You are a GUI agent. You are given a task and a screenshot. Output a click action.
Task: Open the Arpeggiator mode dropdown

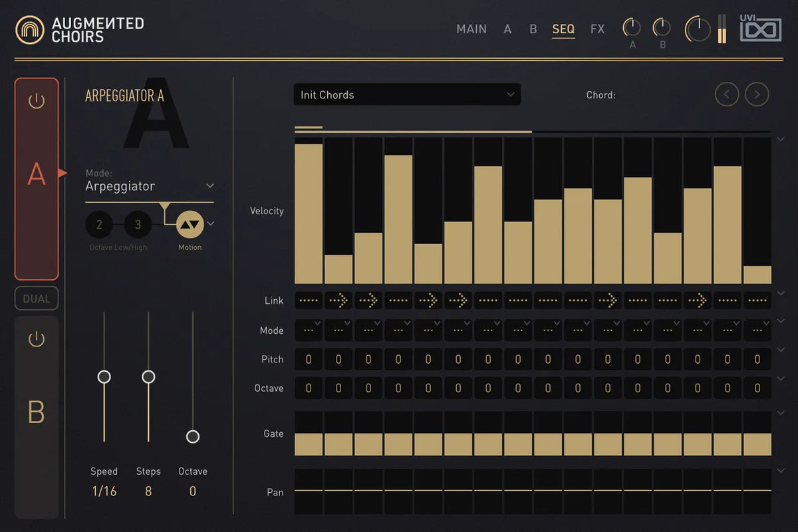tap(150, 186)
